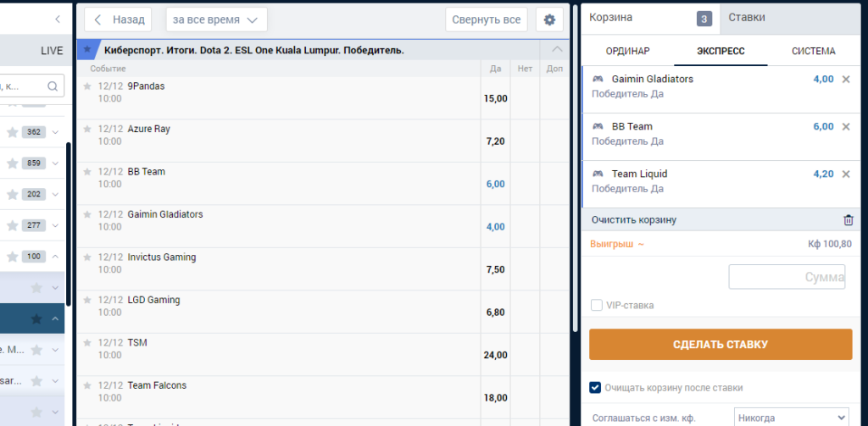The image size is (868, 426).
Task: Remove Team Liquid from the basket
Action: point(846,174)
